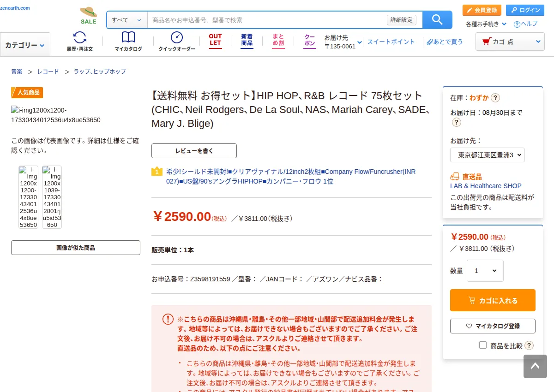
Task: Open the 数量 quantity dropdown
Action: tap(485, 271)
